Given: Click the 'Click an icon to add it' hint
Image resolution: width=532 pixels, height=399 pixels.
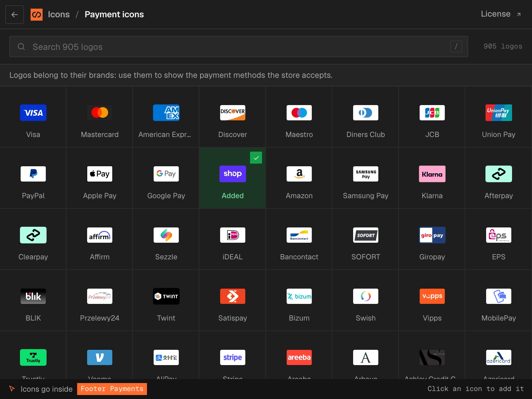Looking at the screenshot, I should coord(475,389).
